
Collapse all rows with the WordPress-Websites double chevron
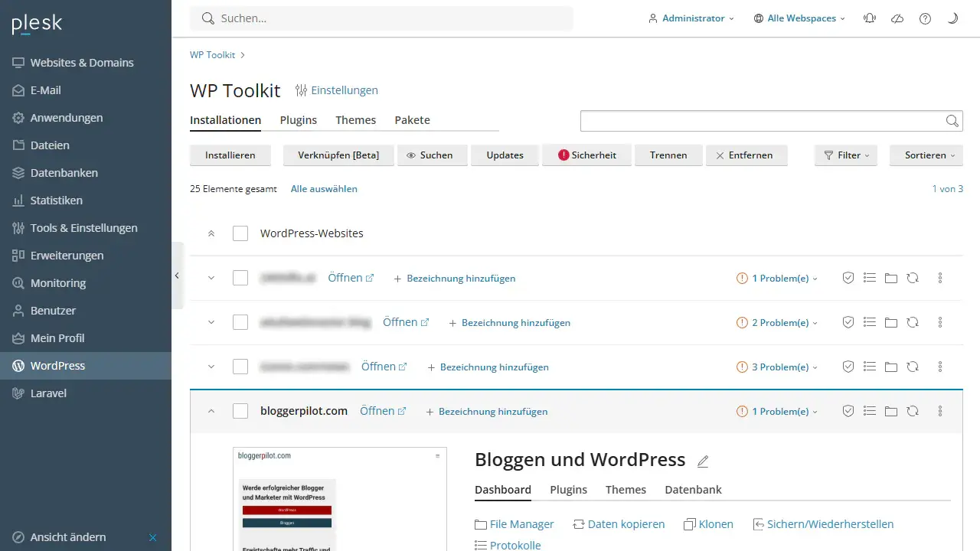point(211,233)
